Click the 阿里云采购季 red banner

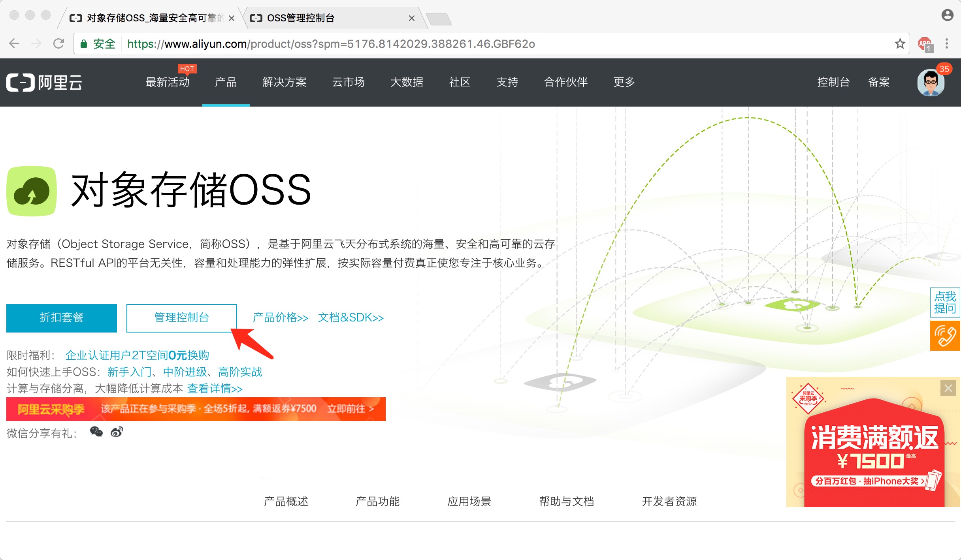coord(196,409)
